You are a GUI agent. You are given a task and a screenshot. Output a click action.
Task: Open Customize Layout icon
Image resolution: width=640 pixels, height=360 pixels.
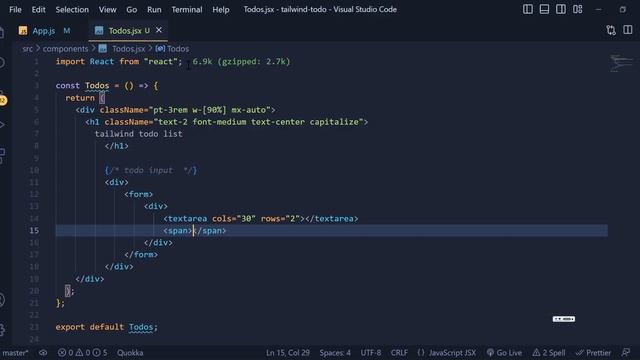click(578, 9)
